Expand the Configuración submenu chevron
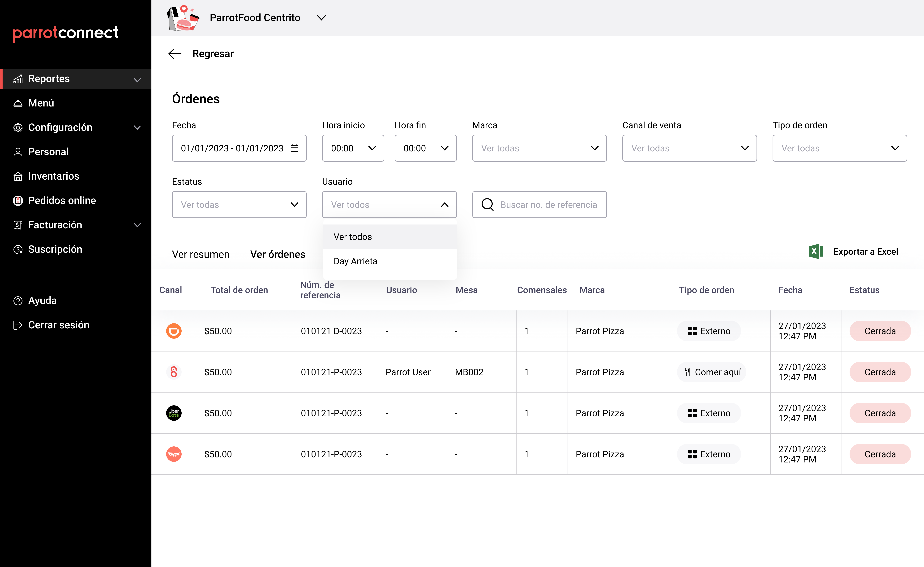The height and width of the screenshot is (567, 924). tap(137, 127)
